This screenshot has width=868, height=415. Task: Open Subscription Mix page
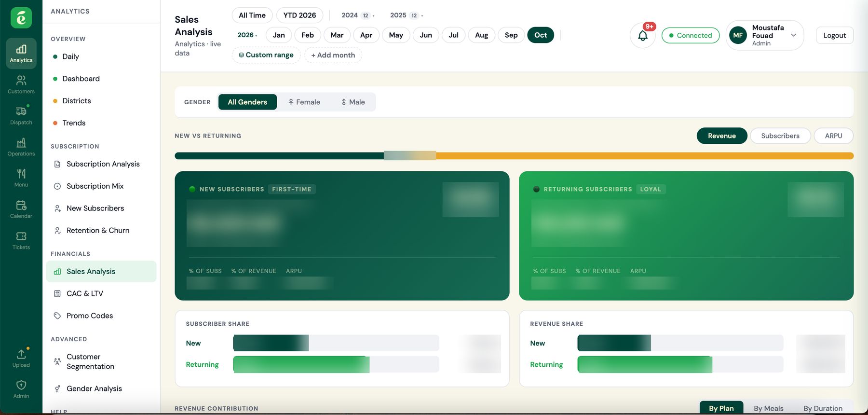[x=101, y=186]
